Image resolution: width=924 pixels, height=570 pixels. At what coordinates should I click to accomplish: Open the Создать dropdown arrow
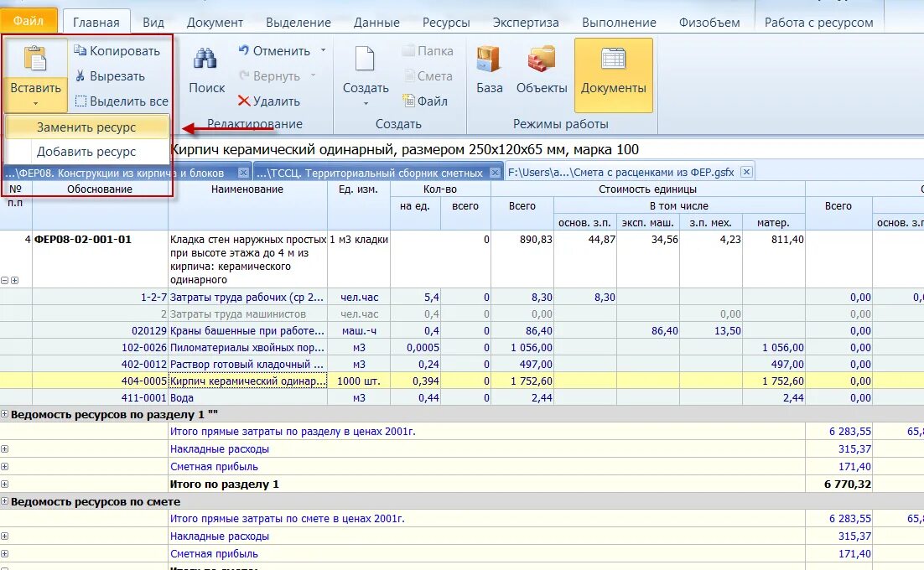(x=366, y=104)
